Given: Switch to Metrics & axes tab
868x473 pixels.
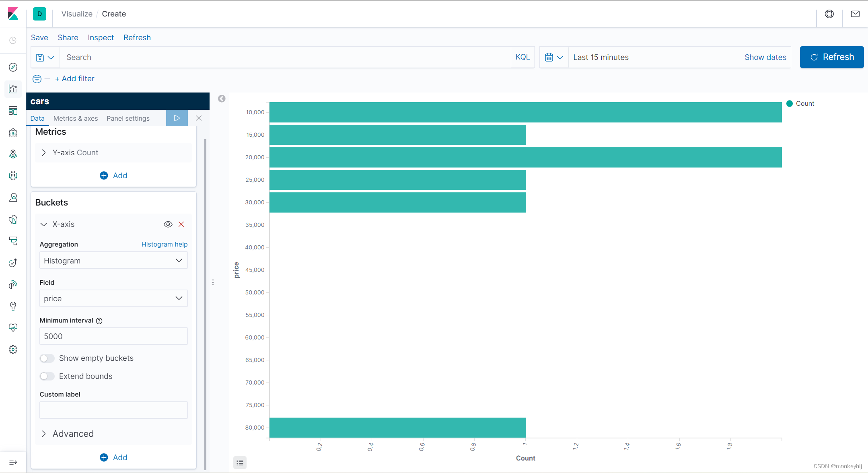Looking at the screenshot, I should coord(76,118).
